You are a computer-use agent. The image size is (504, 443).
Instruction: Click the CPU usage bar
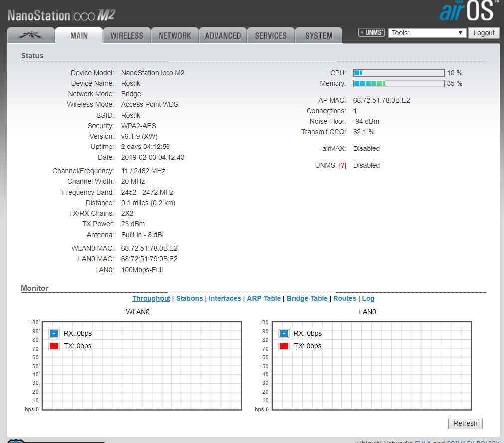[x=399, y=73]
